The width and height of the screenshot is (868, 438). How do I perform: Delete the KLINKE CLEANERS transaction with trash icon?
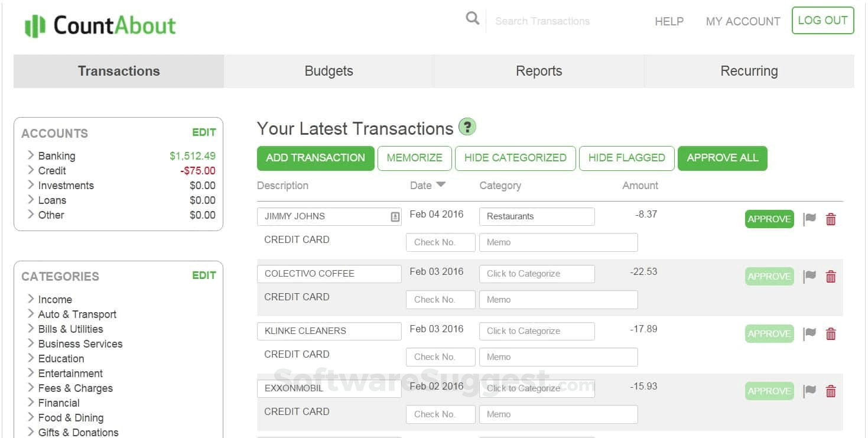[831, 333]
